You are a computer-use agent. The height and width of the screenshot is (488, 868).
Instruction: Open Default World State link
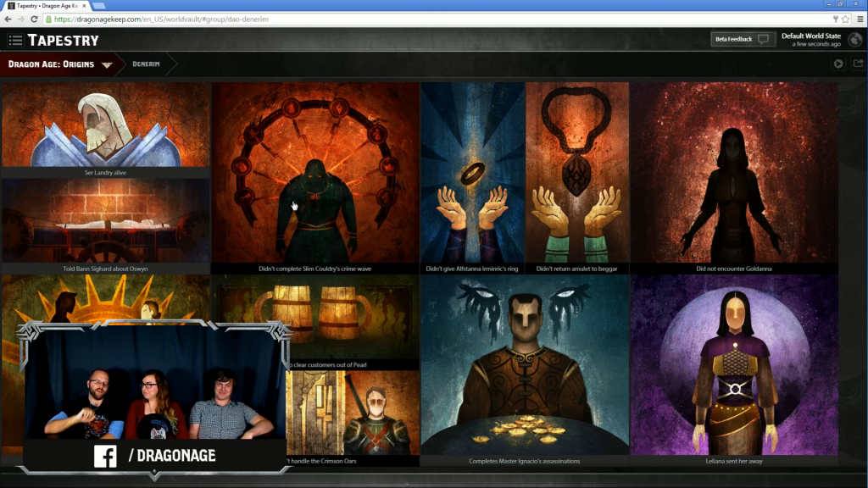pos(810,36)
